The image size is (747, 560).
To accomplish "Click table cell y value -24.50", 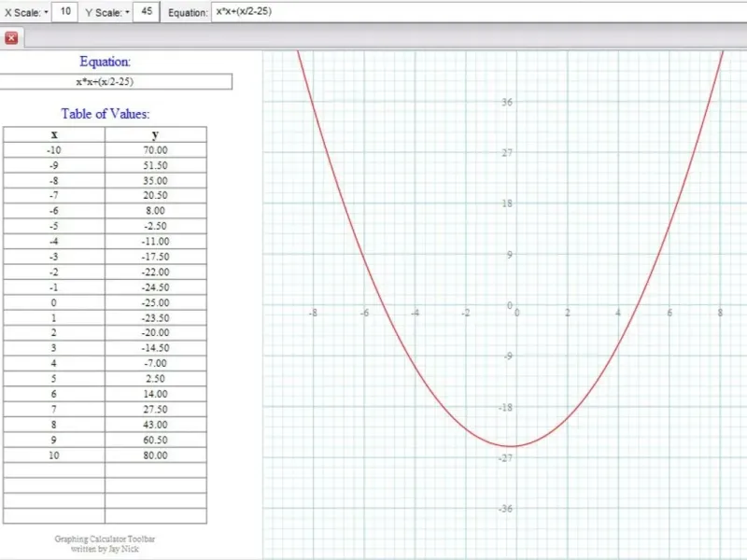I will (156, 287).
